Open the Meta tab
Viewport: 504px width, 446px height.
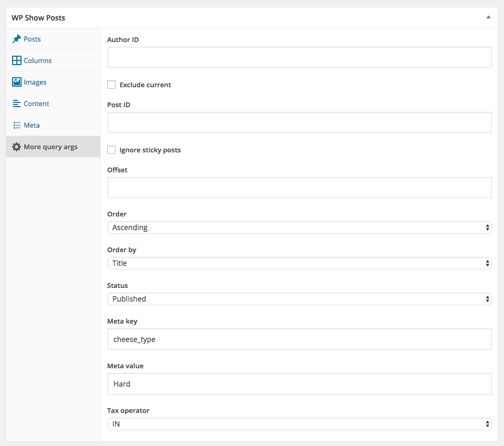pyautogui.click(x=53, y=125)
